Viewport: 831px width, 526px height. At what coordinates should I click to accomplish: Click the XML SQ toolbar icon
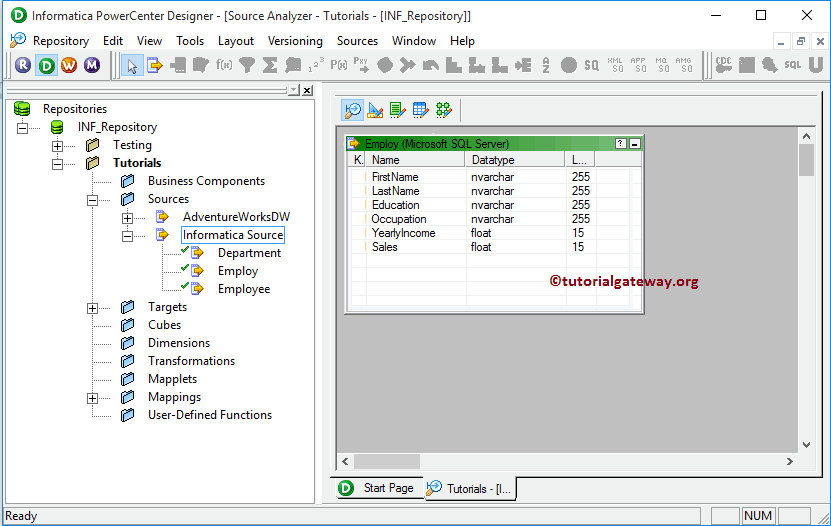pos(615,65)
